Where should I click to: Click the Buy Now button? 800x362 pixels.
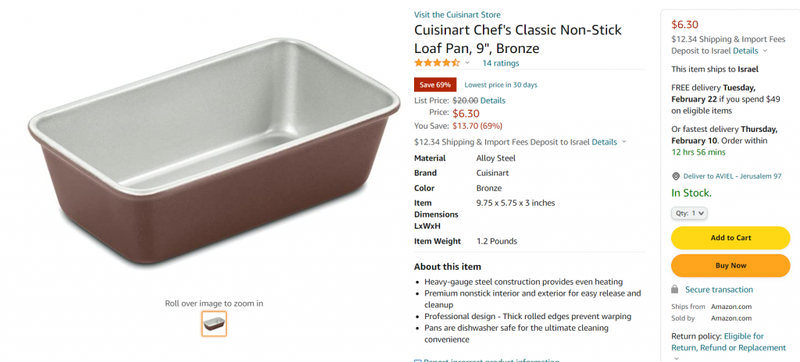click(x=731, y=266)
